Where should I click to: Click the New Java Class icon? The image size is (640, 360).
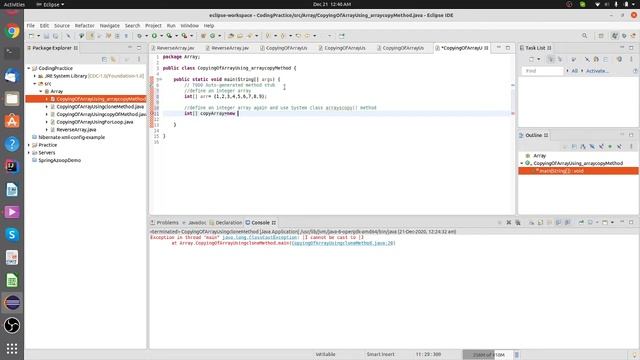212,36
